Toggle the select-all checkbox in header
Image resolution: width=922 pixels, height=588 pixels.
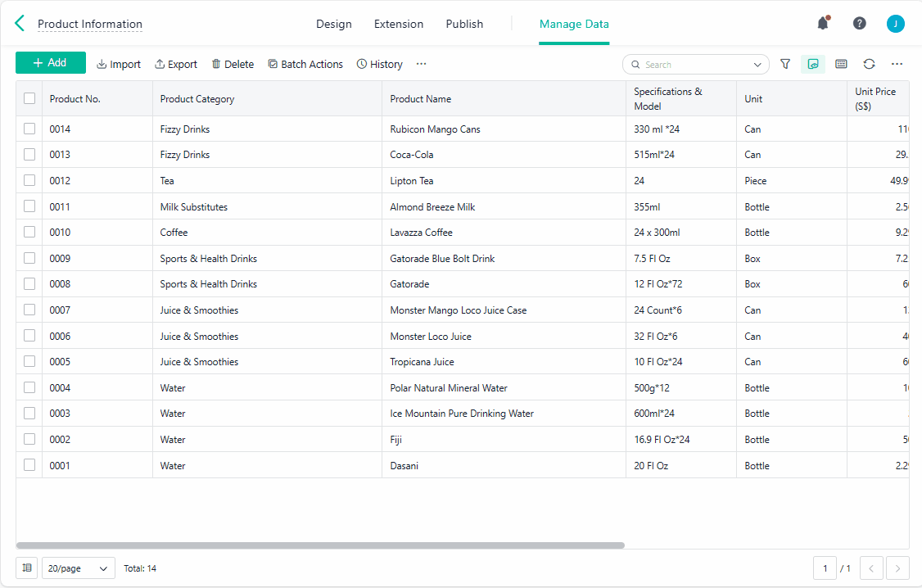click(x=29, y=98)
